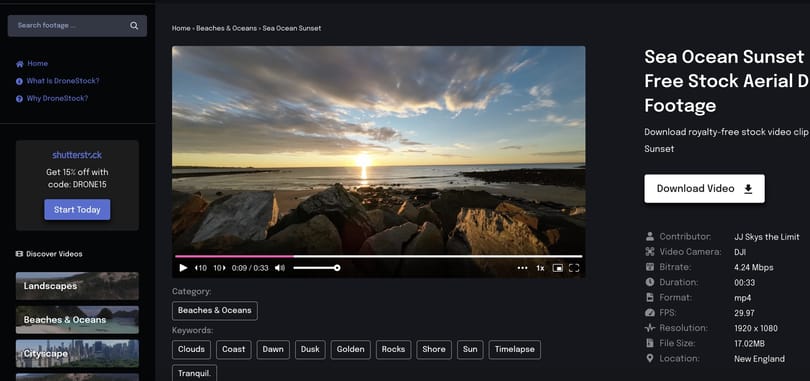Click the DJI camera value

740,252
